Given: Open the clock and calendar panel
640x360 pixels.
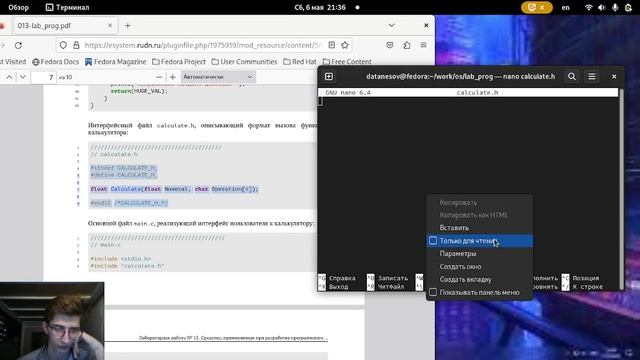Looking at the screenshot, I should coord(320,7).
